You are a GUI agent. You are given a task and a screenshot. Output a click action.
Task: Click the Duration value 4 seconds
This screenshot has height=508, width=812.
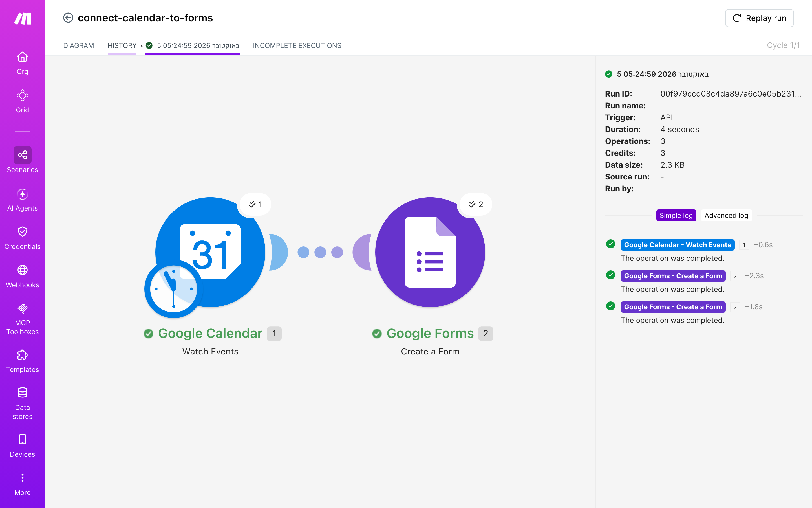point(679,129)
